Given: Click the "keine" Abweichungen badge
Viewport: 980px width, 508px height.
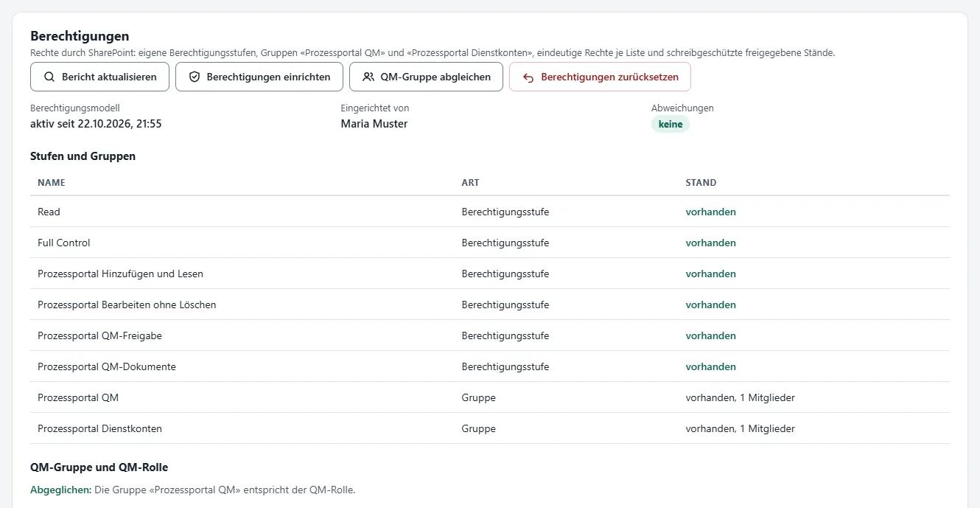Looking at the screenshot, I should click(671, 124).
